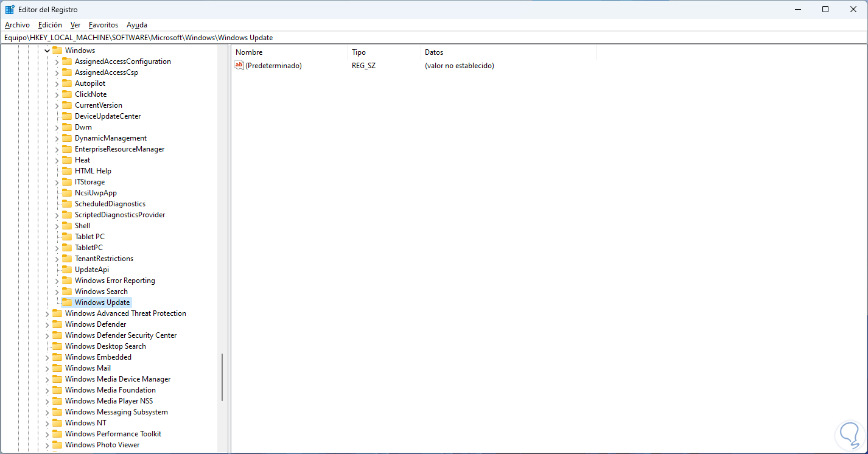Sort values by the Nombre column header
The width and height of the screenshot is (868, 454).
(290, 52)
